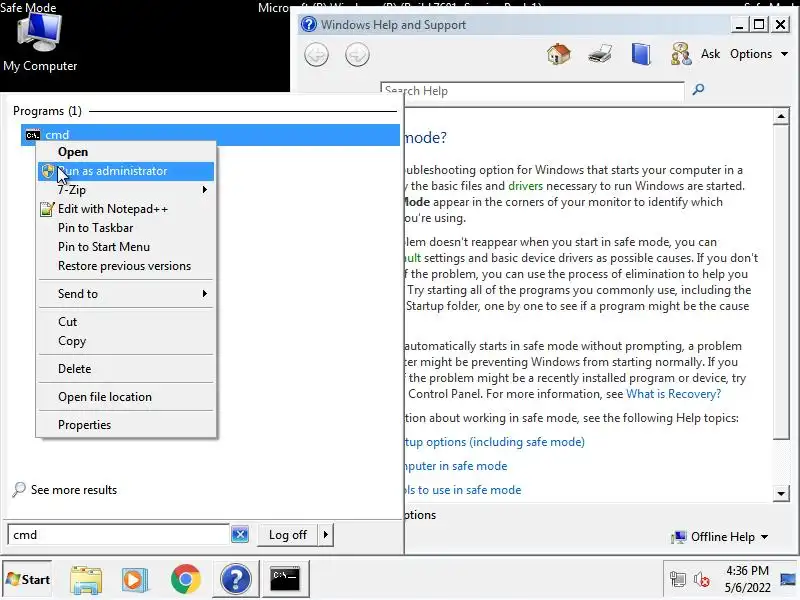Screen dimensions: 800x600
Task: Open the What is Recovery? link
Action: pos(673,394)
